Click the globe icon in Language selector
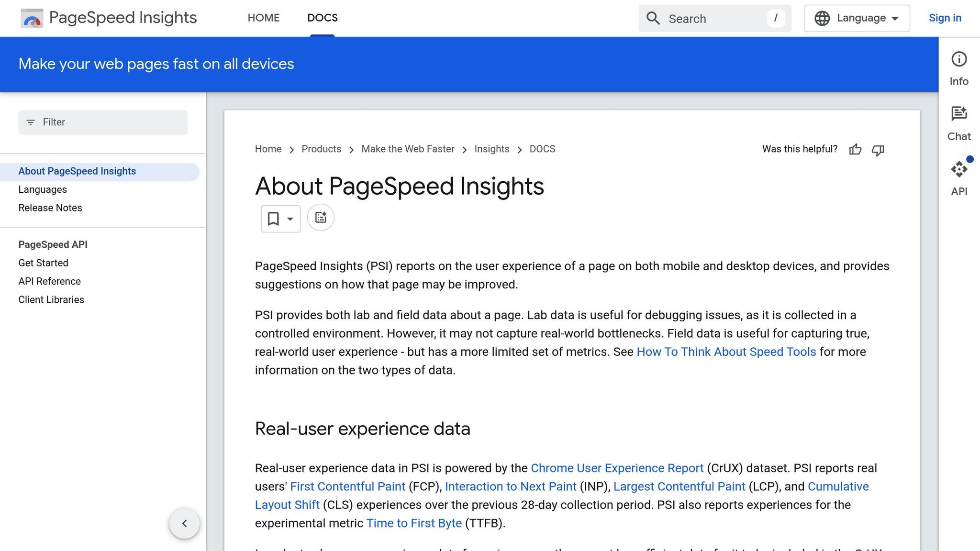The width and height of the screenshot is (980, 551). [x=822, y=19]
